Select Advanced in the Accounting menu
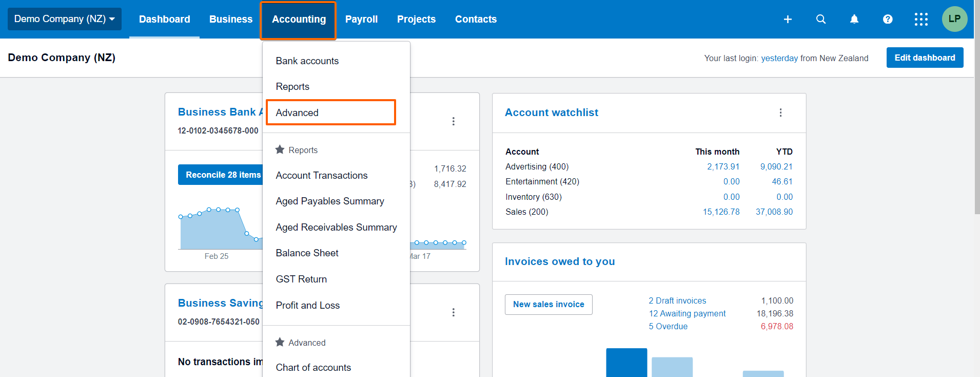980x377 pixels. coord(297,112)
